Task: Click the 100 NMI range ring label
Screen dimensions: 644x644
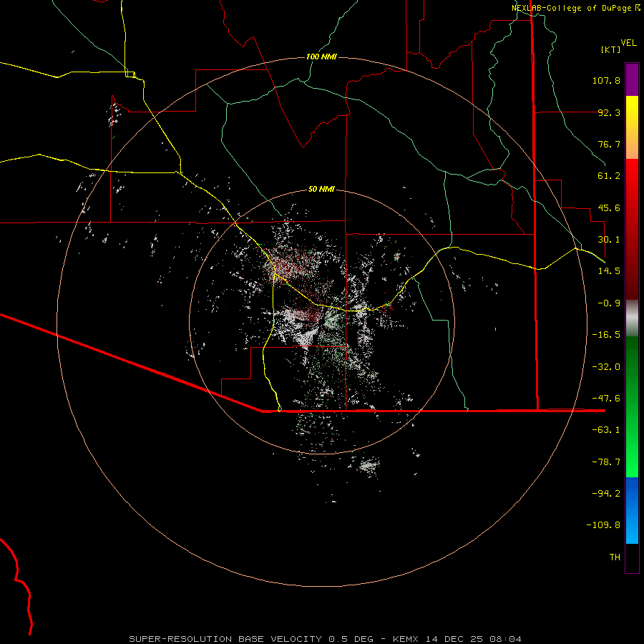Action: pyautogui.click(x=321, y=57)
